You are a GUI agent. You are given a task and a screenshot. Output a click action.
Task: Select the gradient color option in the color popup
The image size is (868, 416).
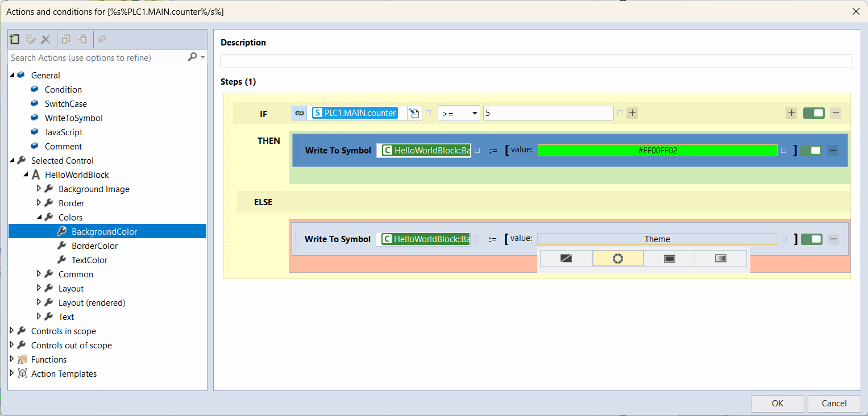(720, 258)
